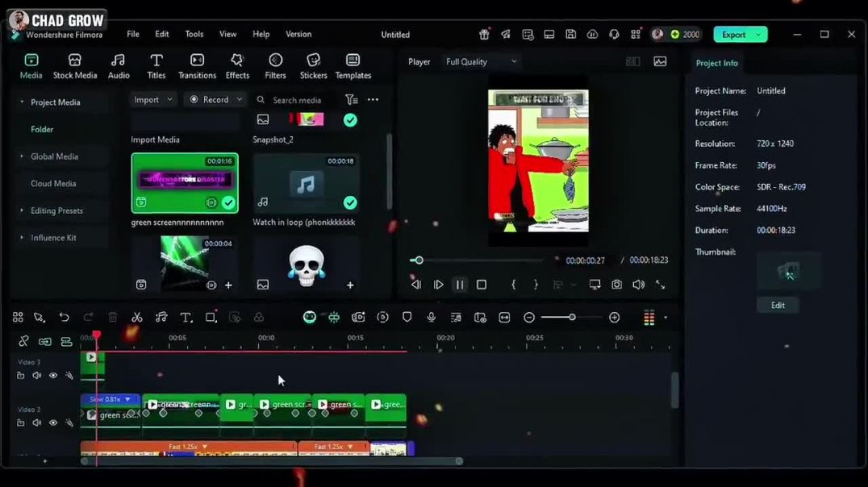Select the crop tool in timeline toolbar
868x487 pixels.
(211, 317)
